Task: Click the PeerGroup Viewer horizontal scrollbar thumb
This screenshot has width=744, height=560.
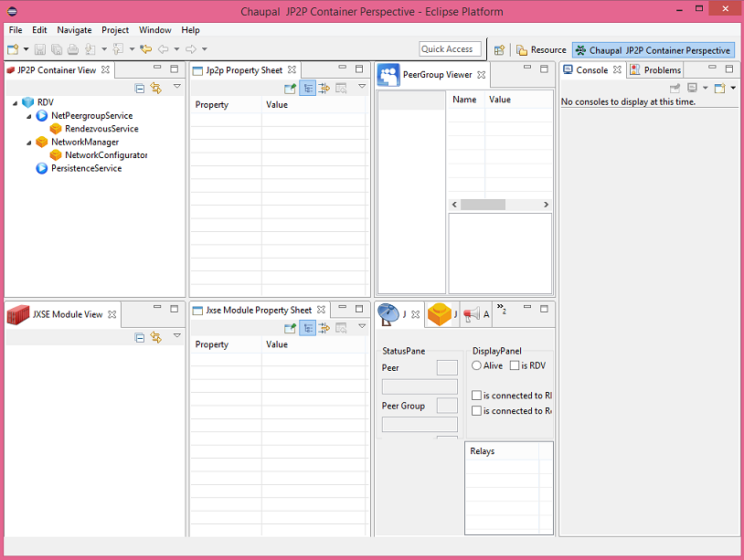Action: pyautogui.click(x=483, y=205)
